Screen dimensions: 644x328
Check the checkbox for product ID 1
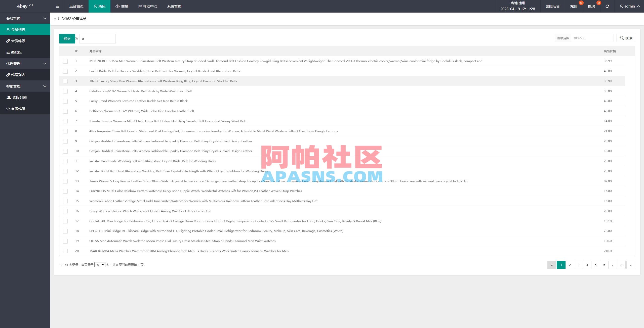(65, 61)
